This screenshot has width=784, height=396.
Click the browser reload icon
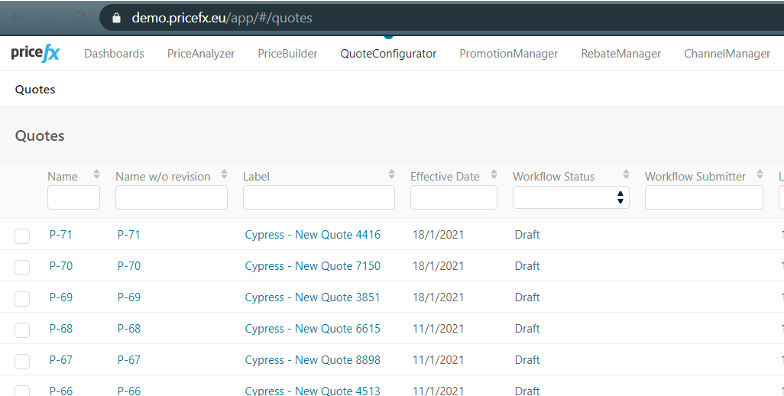(78, 18)
